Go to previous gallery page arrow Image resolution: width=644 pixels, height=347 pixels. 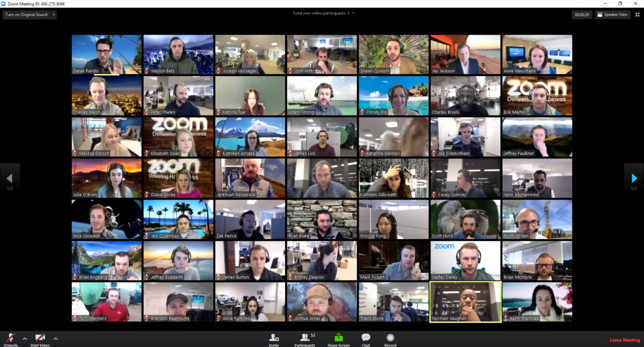click(9, 178)
